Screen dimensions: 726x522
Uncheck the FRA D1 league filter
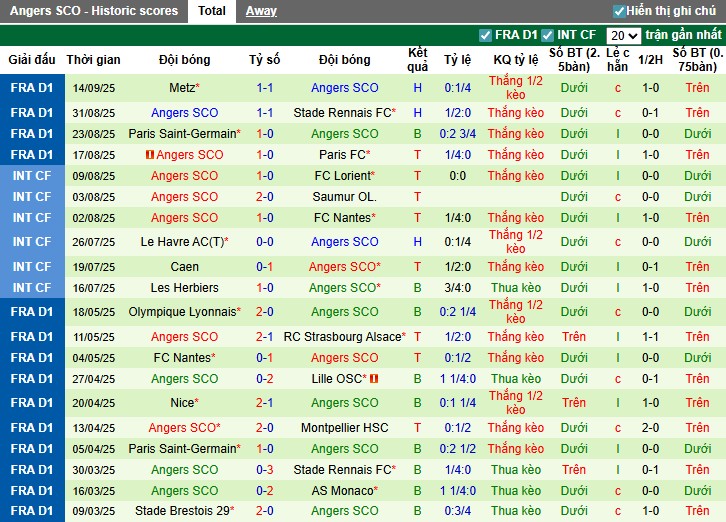point(486,35)
